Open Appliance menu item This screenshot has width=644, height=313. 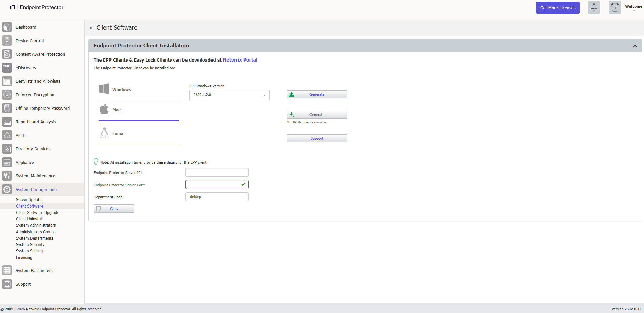25,163
